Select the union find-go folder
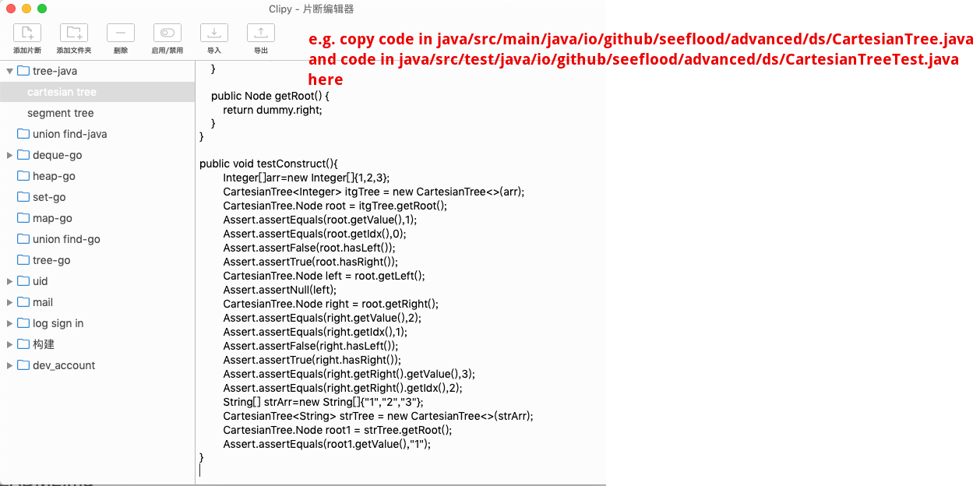The image size is (980, 486). (97, 239)
